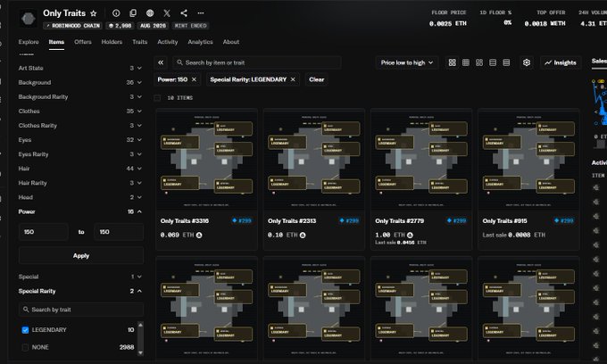Collapse the Power filter section

(x=79, y=211)
